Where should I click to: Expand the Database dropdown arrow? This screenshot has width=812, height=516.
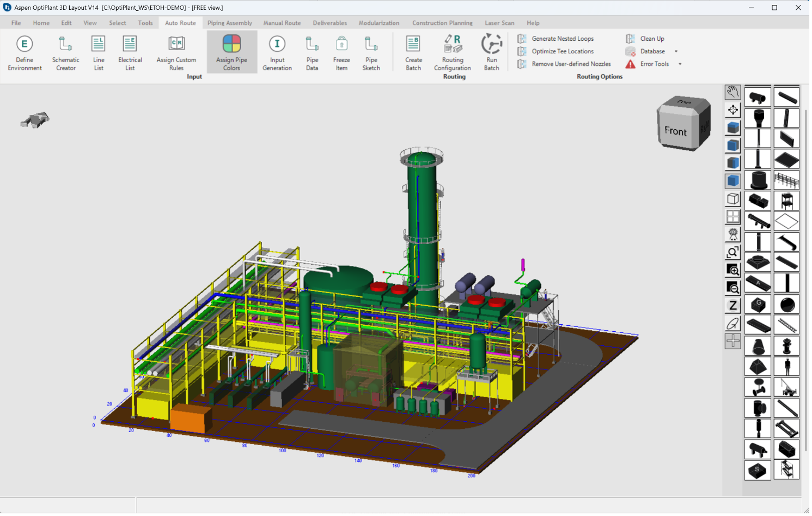tap(676, 51)
